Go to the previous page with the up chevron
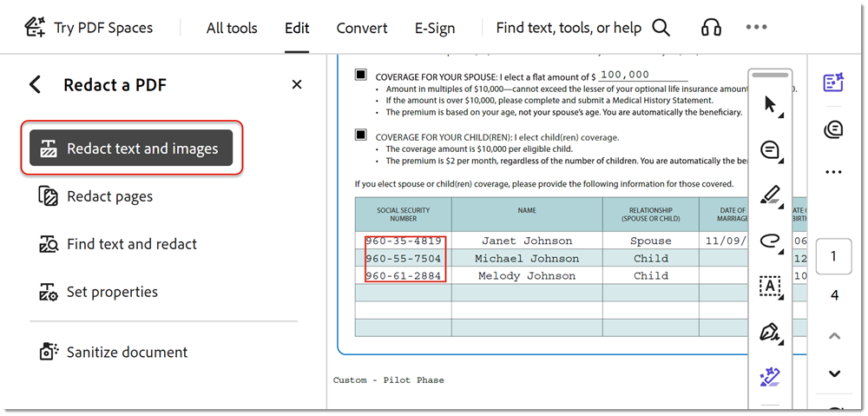This screenshot has width=868, height=416. 834,336
